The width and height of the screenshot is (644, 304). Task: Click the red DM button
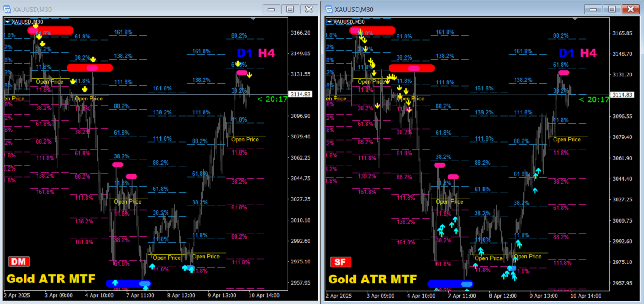coord(19,262)
